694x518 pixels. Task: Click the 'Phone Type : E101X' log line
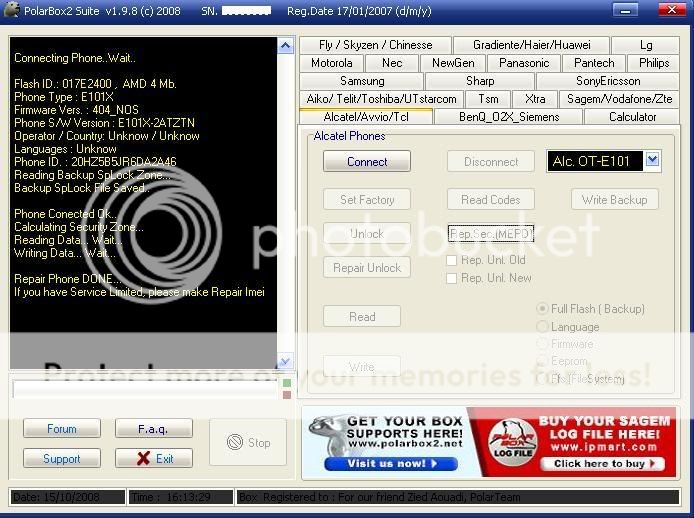click(64, 97)
